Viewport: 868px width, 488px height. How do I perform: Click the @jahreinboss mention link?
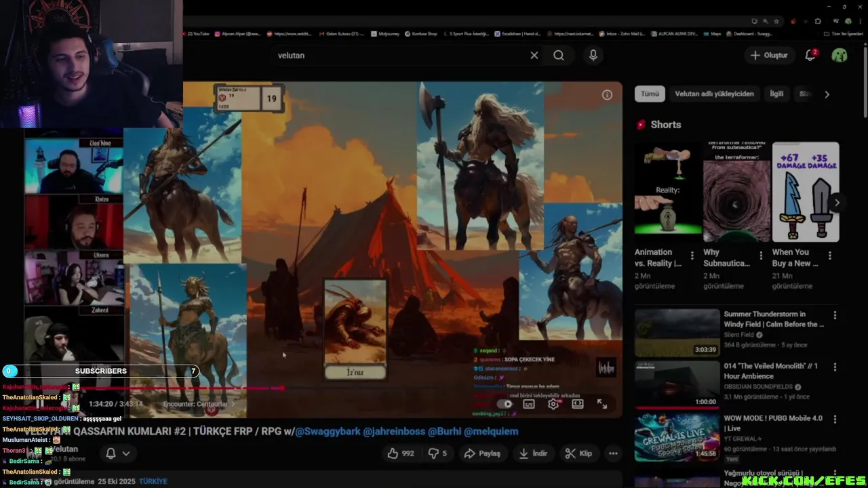point(394,431)
